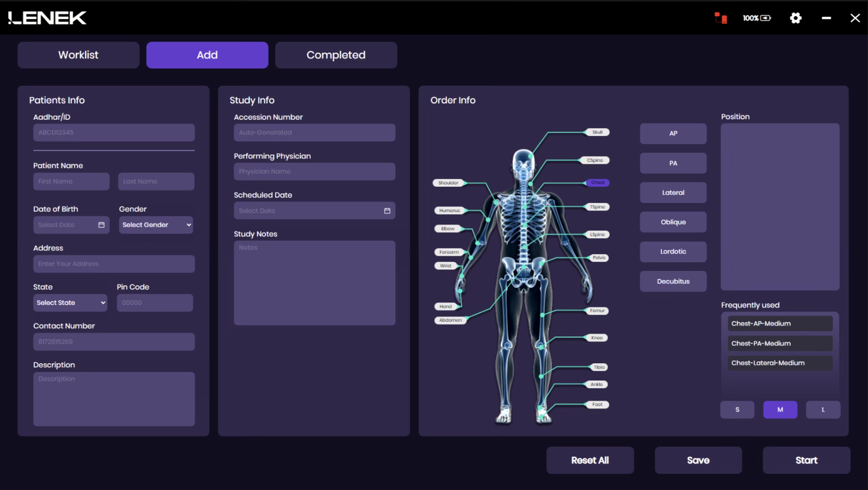868x490 pixels.
Task: Choose medium patient size M
Action: coord(780,410)
